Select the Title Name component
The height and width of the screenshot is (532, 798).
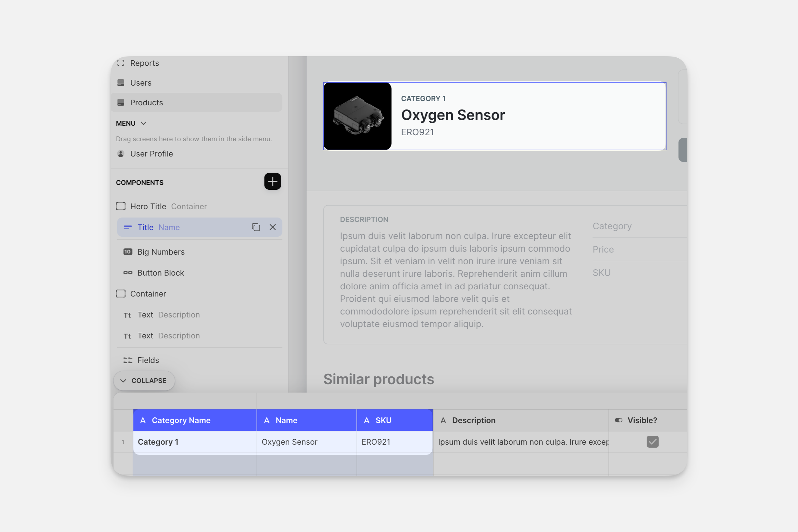[x=199, y=227]
